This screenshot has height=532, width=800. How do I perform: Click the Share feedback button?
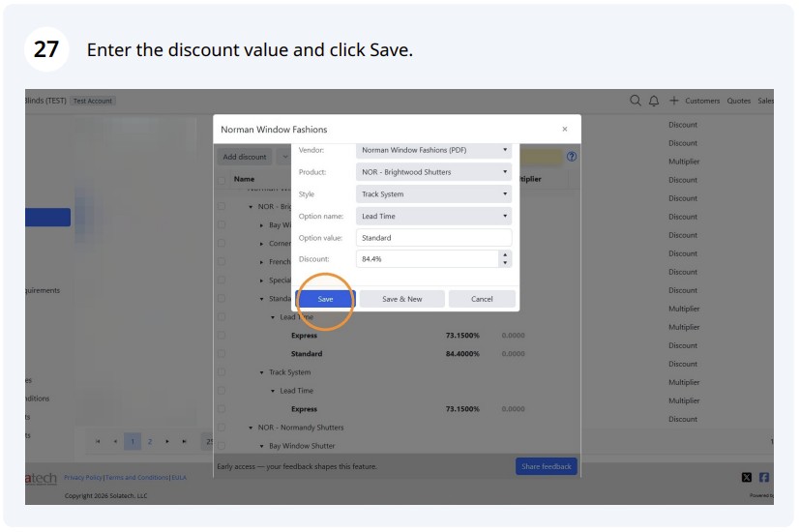(546, 466)
